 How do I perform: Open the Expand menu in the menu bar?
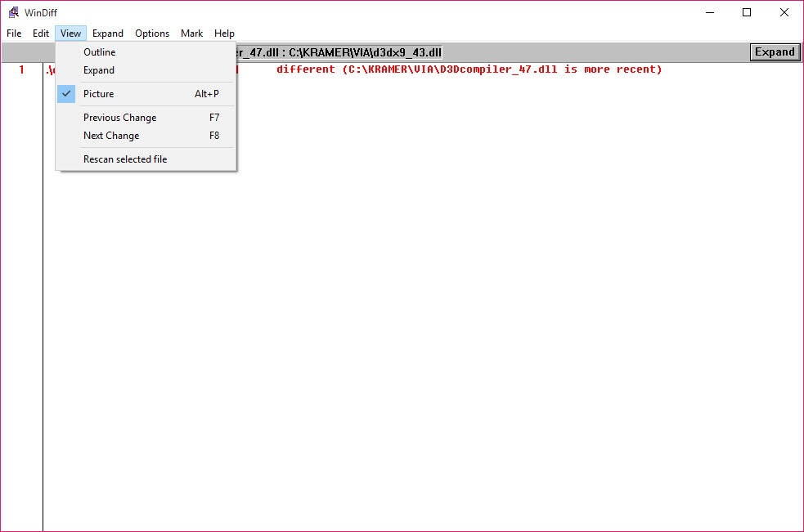point(108,34)
